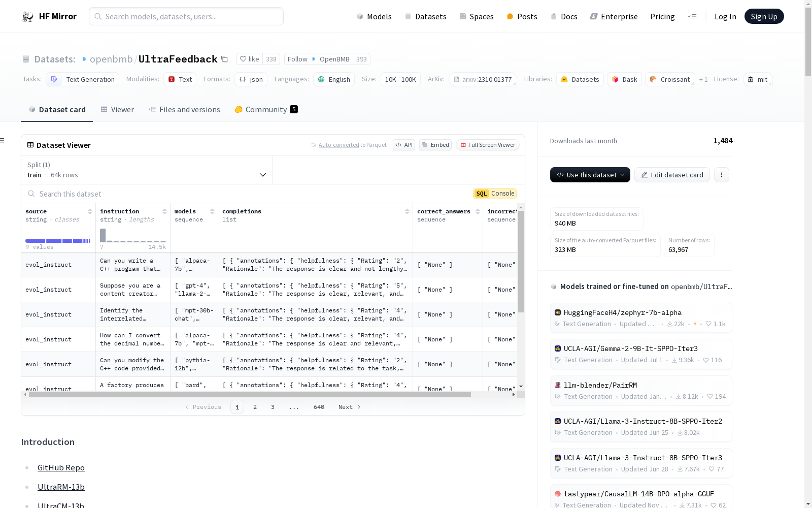Click the English language tag

tap(334, 79)
